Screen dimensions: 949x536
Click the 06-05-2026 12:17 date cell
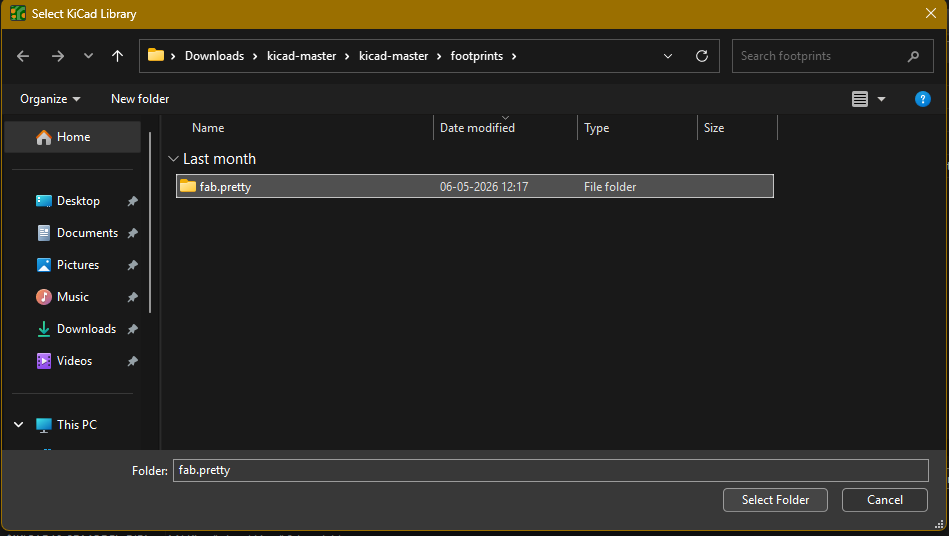(484, 187)
